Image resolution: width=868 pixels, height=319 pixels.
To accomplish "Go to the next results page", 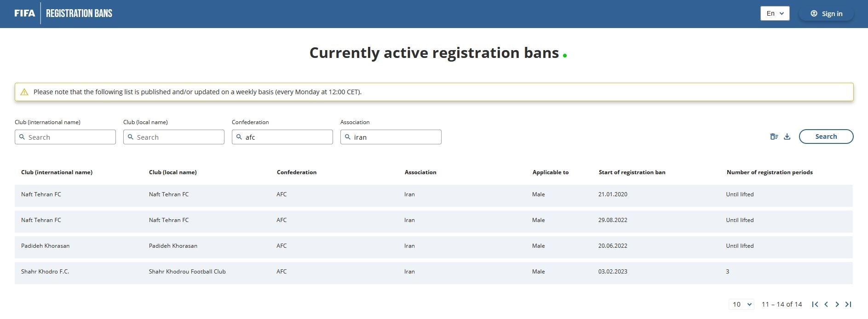I will point(837,304).
